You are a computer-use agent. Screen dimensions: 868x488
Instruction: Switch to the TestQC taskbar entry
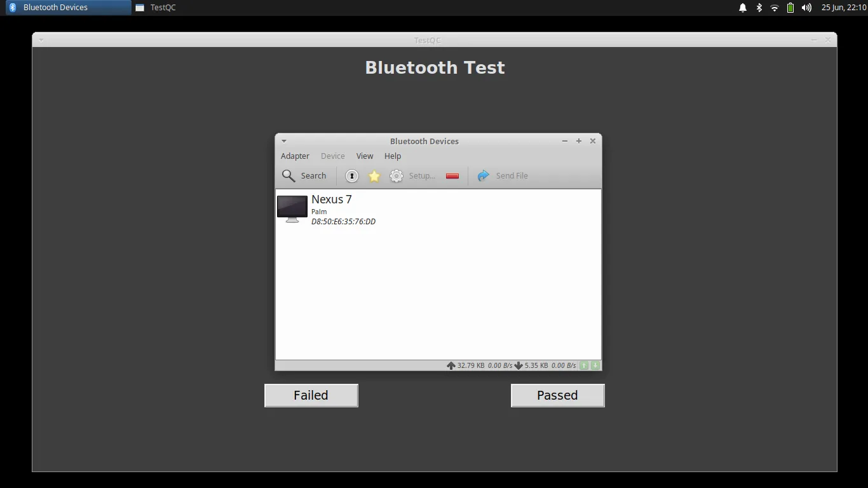click(x=161, y=7)
